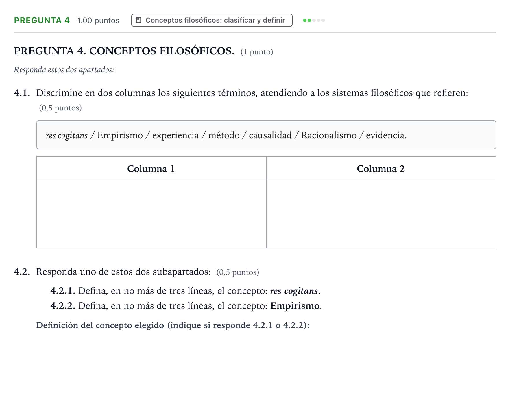Select the term 'Empirismo' in the term box
Viewport: 510px width, 420px height.
point(120,135)
